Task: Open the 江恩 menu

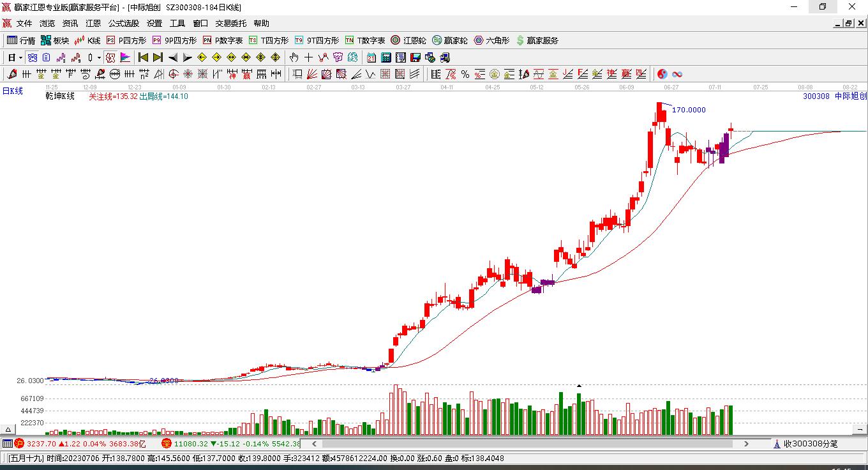Action: coord(93,24)
